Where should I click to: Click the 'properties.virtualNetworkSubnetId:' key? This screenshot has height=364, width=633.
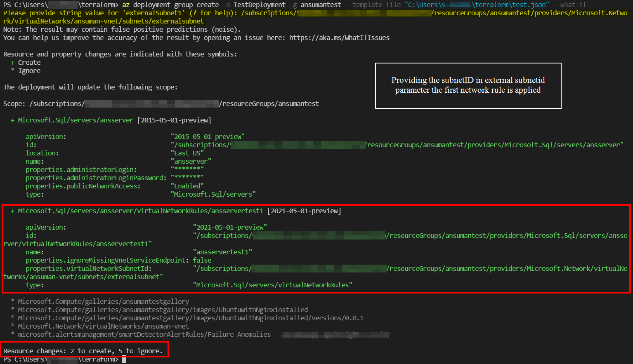pyautogui.click(x=89, y=268)
